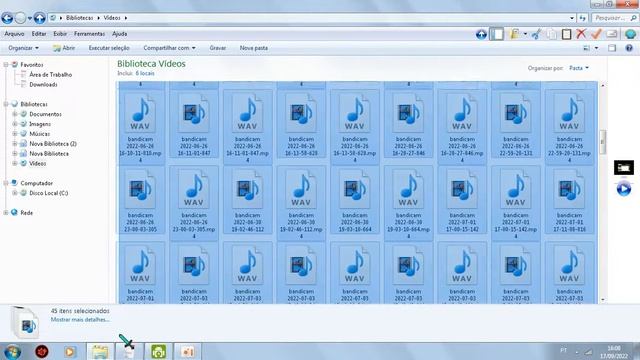The image size is (640, 360).
Task: Go back with the Back arrow button
Action: coord(7,18)
